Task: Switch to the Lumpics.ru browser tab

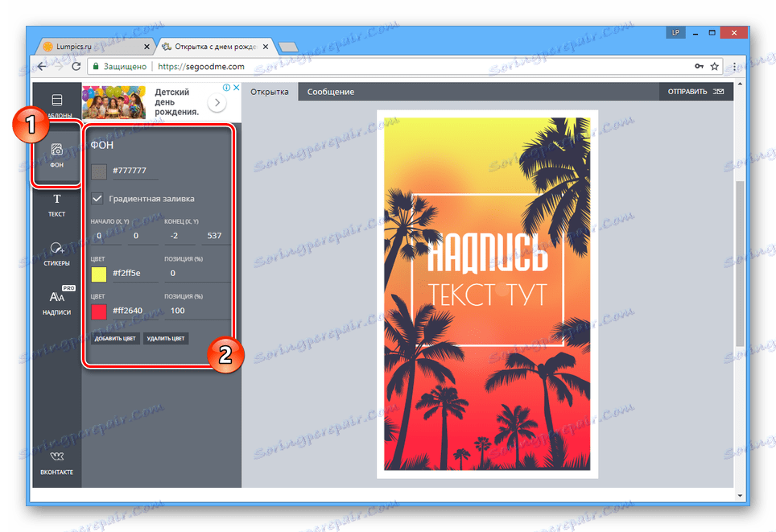Action: [x=94, y=47]
